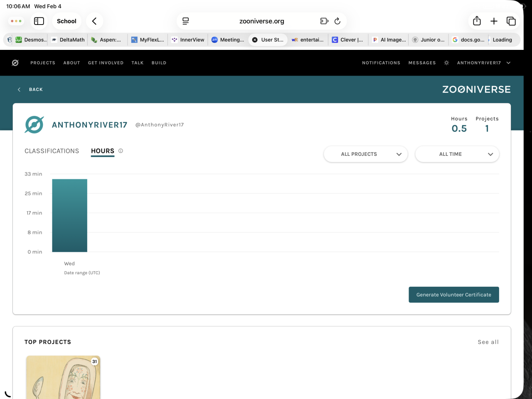Add a new tab with plus icon
The height and width of the screenshot is (399, 532).
[x=494, y=21]
